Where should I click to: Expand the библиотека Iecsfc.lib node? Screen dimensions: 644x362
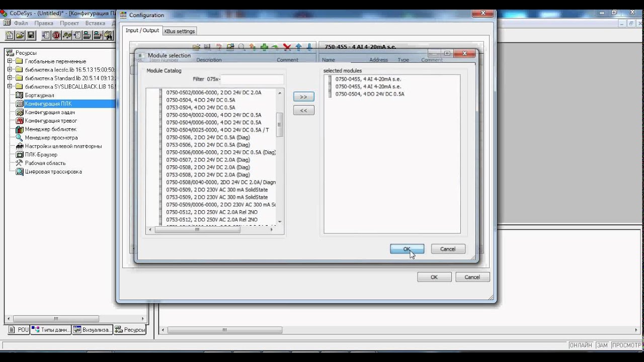[10, 70]
